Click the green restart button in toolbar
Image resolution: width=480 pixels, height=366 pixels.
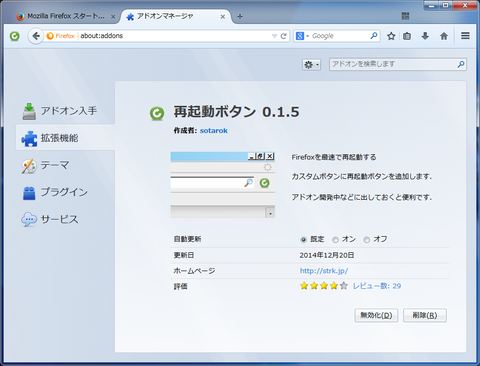click(14, 36)
